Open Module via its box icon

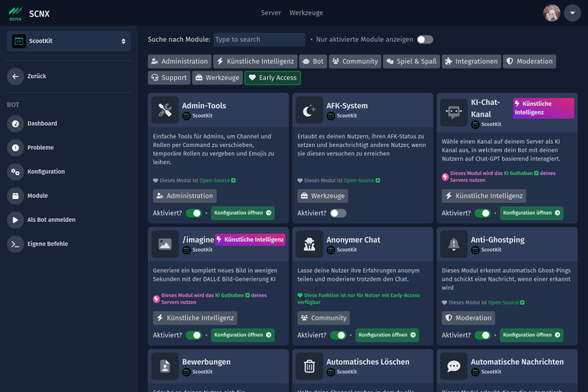point(16,196)
